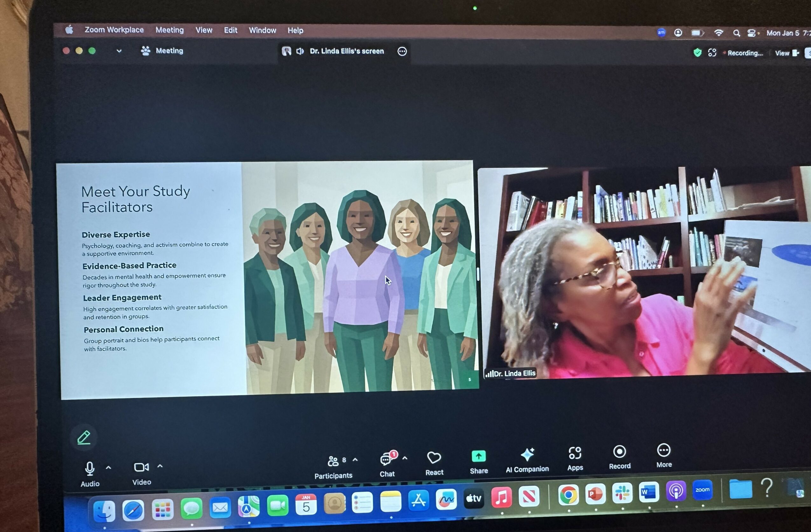This screenshot has width=811, height=532.
Task: Expand the chevron next to Participants
Action: [355, 460]
